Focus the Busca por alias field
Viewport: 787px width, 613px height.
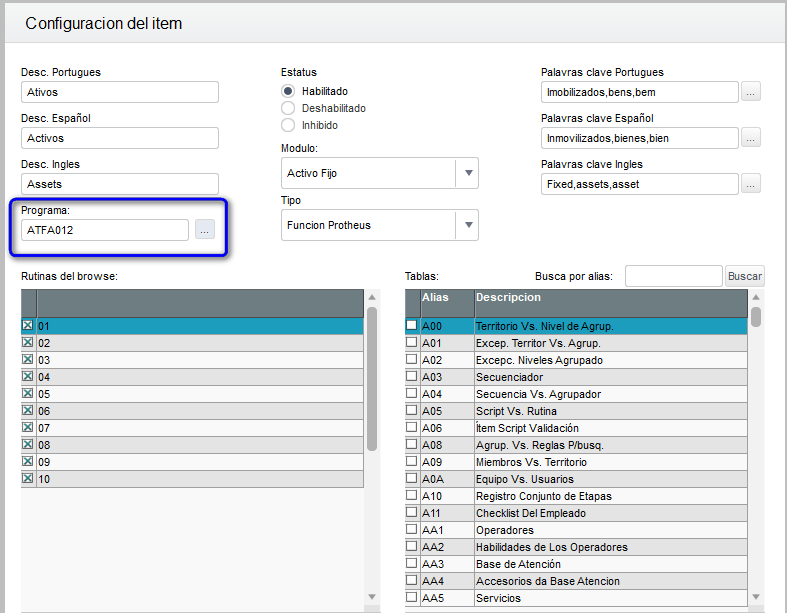tap(674, 276)
